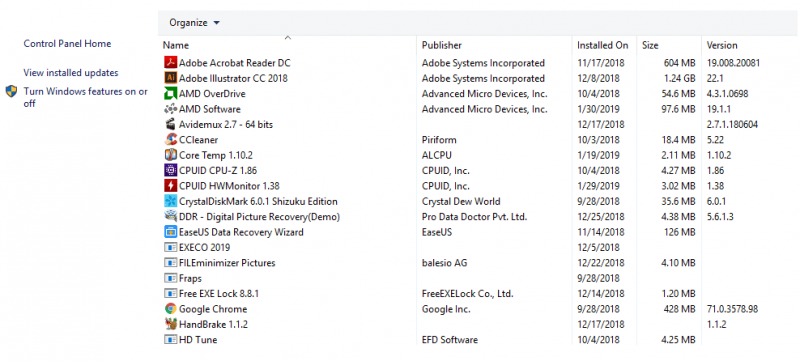This screenshot has height=361, width=800.
Task: Select the Core Temp 1.10.2 icon
Action: pyautogui.click(x=171, y=155)
